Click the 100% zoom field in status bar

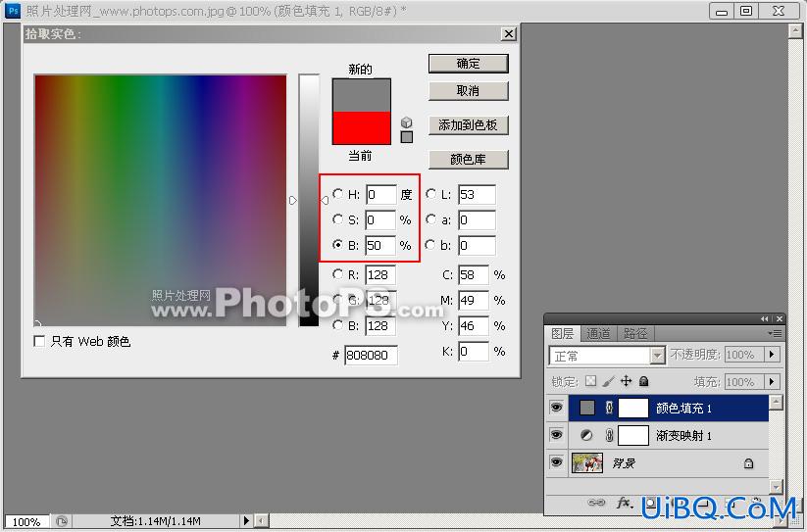coord(26,522)
